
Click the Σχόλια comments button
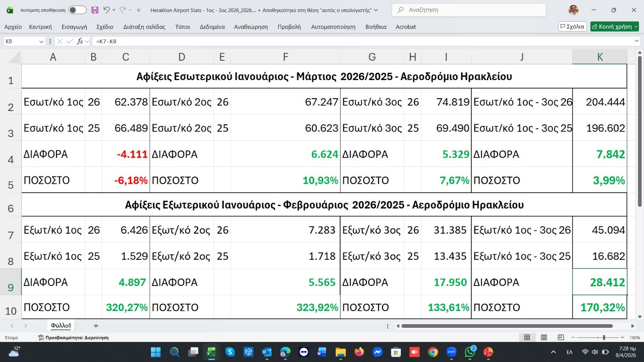coord(572,27)
